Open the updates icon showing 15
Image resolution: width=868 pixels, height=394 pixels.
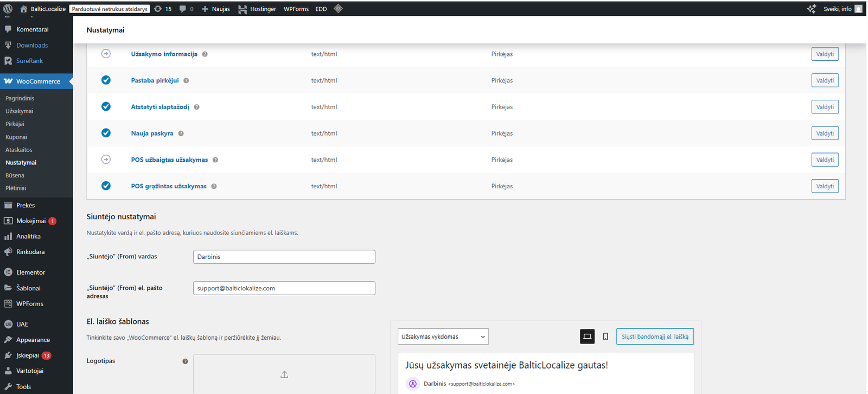[163, 9]
